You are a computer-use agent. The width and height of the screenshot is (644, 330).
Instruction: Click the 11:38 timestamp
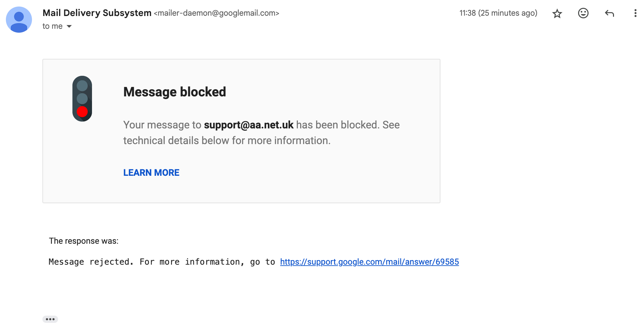point(498,13)
